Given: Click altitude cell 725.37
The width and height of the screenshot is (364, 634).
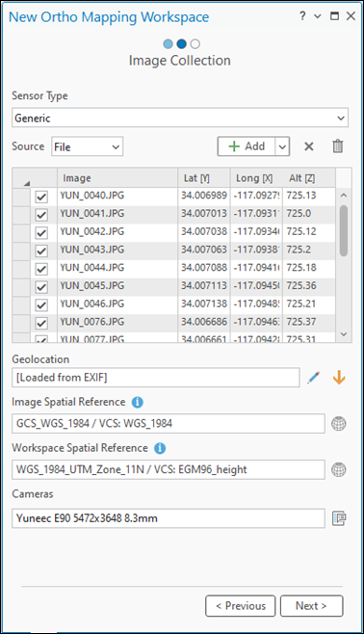Looking at the screenshot, I should click(x=309, y=323).
